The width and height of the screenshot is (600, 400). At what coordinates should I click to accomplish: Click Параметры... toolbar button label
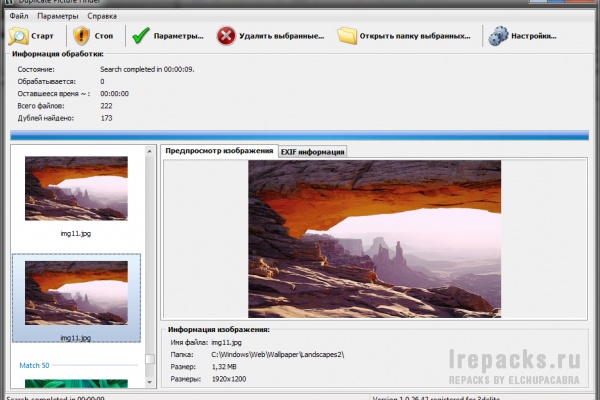pos(179,36)
